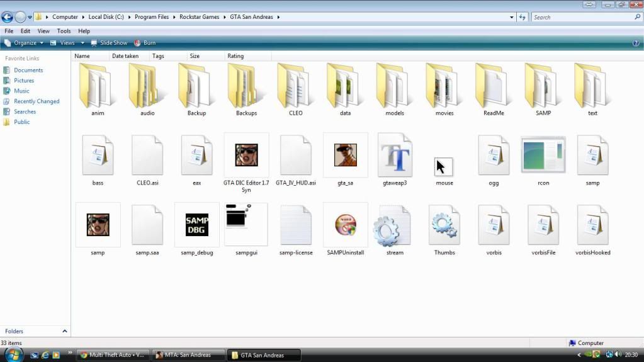Viewport: 644px width, 362px height.
Task: Refresh the folder view
Action: click(522, 17)
